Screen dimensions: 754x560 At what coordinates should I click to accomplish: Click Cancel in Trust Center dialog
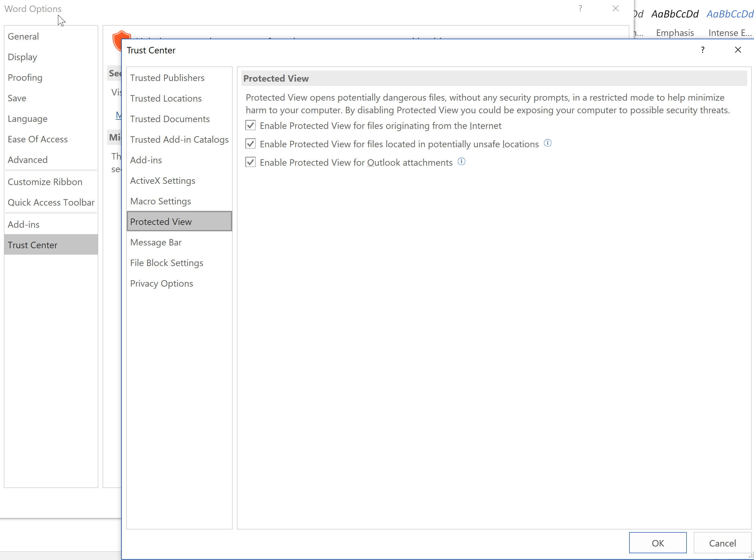pos(722,543)
